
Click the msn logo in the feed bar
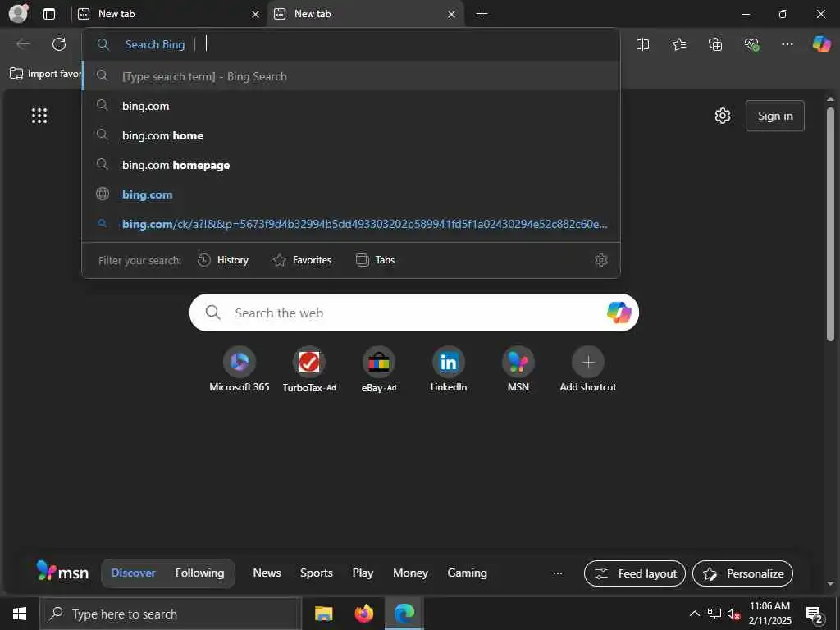(62, 572)
